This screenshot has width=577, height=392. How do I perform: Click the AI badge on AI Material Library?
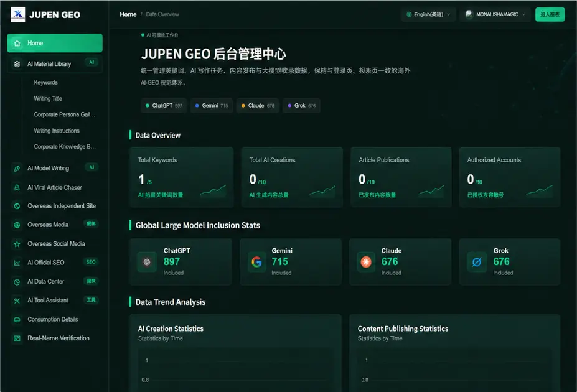pos(91,62)
